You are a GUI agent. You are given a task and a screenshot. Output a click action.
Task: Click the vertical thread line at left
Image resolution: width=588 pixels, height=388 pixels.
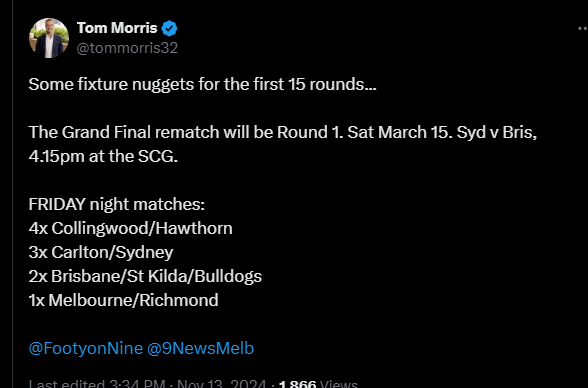(13, 194)
